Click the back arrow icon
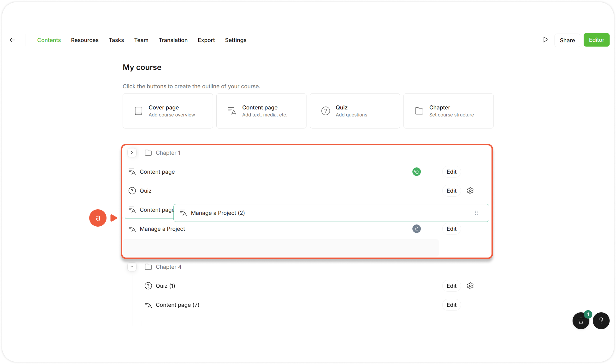The width and height of the screenshot is (616, 364). pyautogui.click(x=12, y=40)
